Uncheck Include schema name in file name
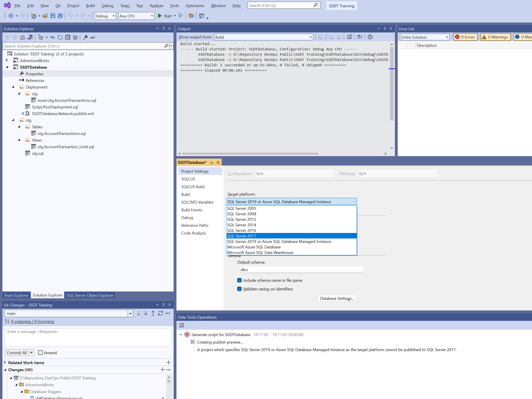The height and width of the screenshot is (399, 532). pos(239,280)
